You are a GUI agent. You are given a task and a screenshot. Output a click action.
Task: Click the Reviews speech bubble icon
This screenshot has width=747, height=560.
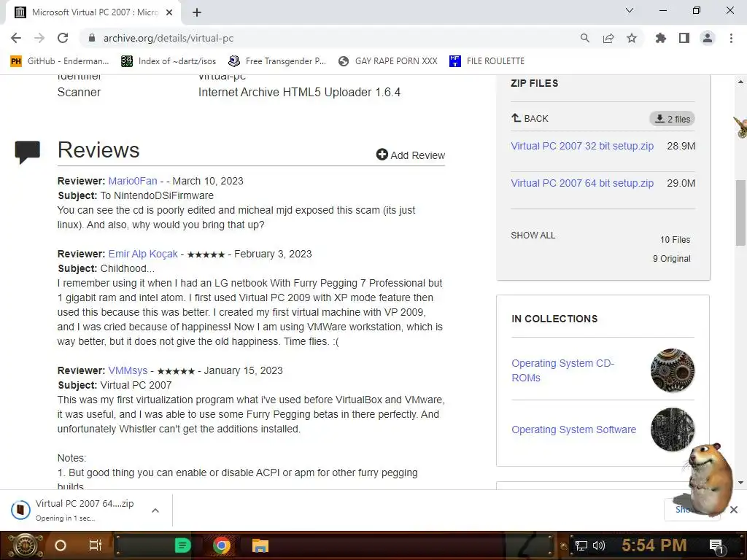(27, 152)
